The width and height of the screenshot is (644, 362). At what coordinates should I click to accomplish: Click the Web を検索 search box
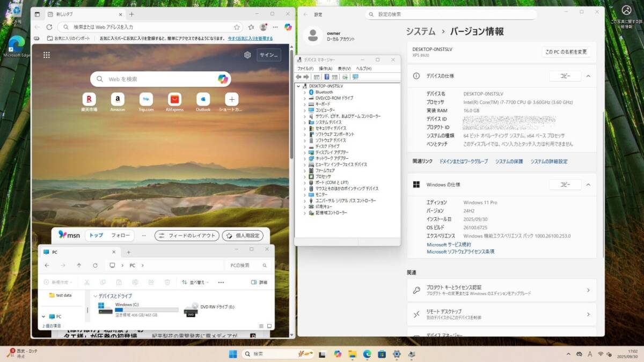[160, 79]
